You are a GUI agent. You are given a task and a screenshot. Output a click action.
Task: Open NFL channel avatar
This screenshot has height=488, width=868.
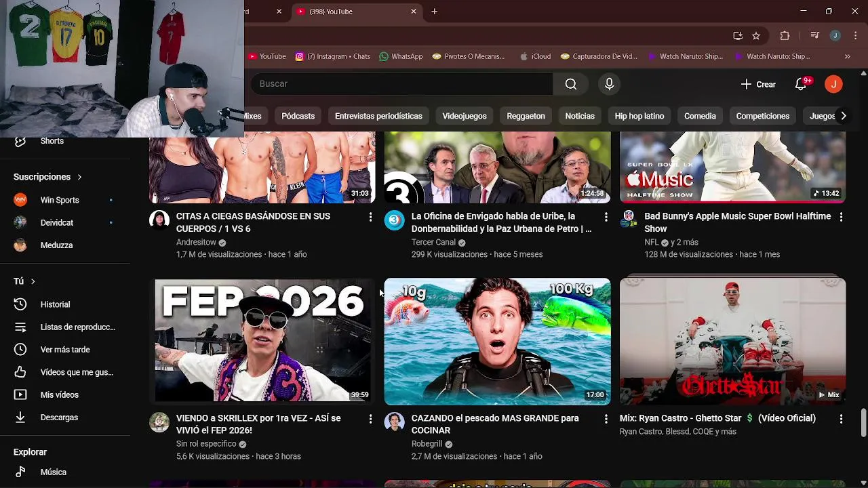tap(629, 218)
